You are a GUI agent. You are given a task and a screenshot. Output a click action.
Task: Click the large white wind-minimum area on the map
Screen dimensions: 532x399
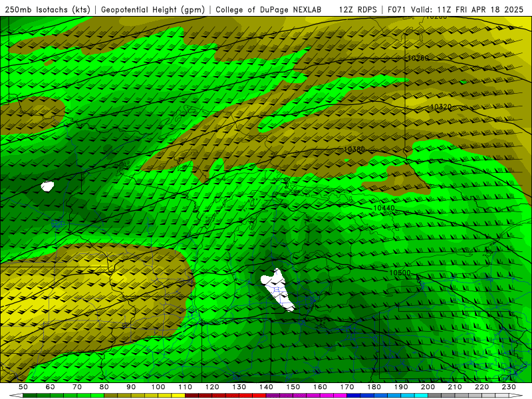(277, 289)
